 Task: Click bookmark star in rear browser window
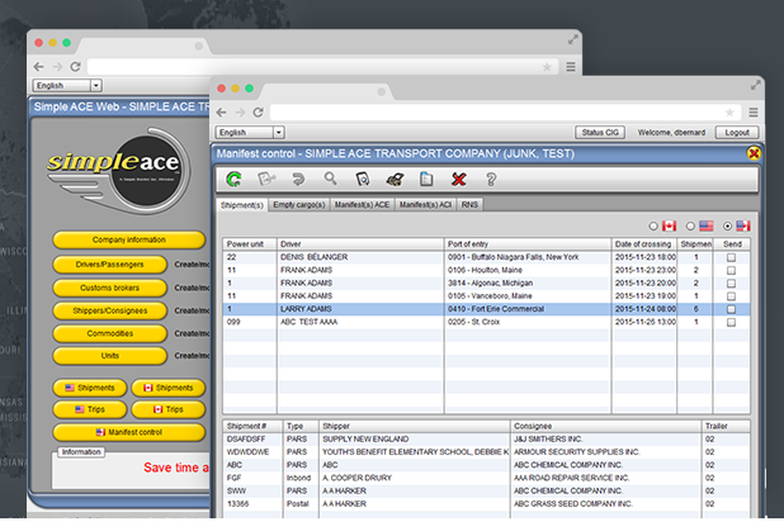coord(547,67)
